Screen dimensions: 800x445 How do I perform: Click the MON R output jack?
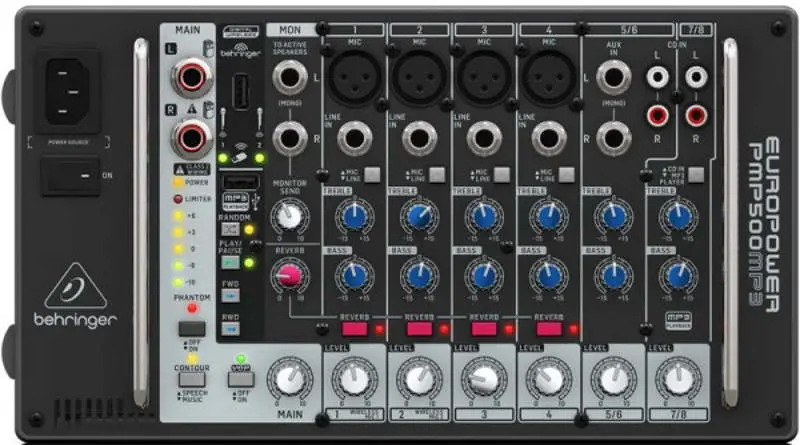click(290, 138)
